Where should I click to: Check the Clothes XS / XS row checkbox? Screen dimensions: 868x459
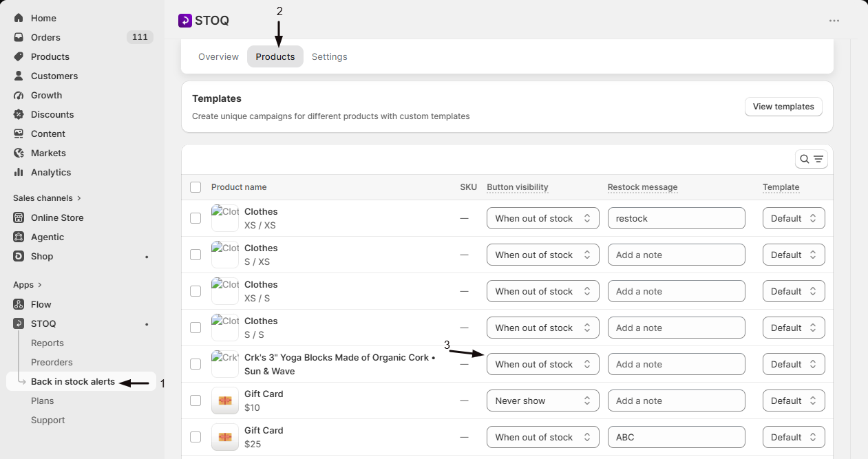195,218
